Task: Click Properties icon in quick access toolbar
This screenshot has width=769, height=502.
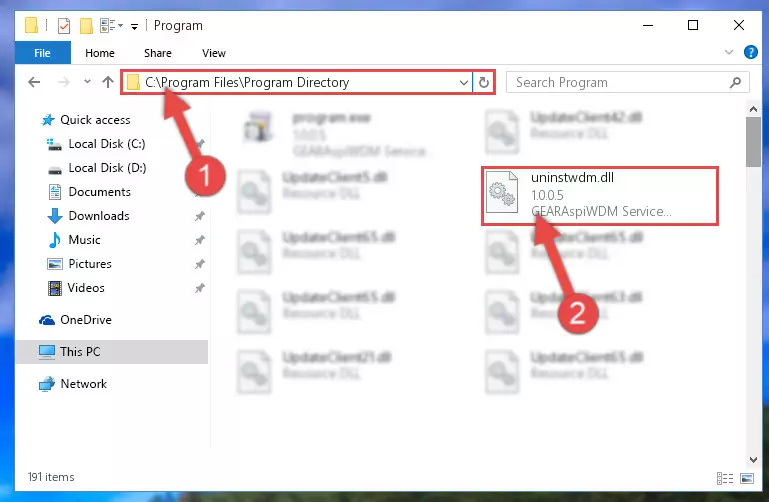Action: pos(64,25)
